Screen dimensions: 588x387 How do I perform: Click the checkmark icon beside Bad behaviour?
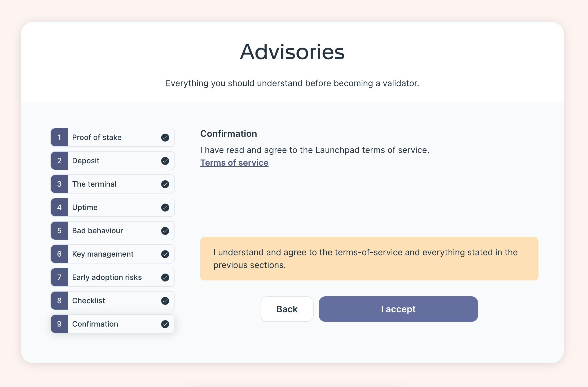click(165, 231)
